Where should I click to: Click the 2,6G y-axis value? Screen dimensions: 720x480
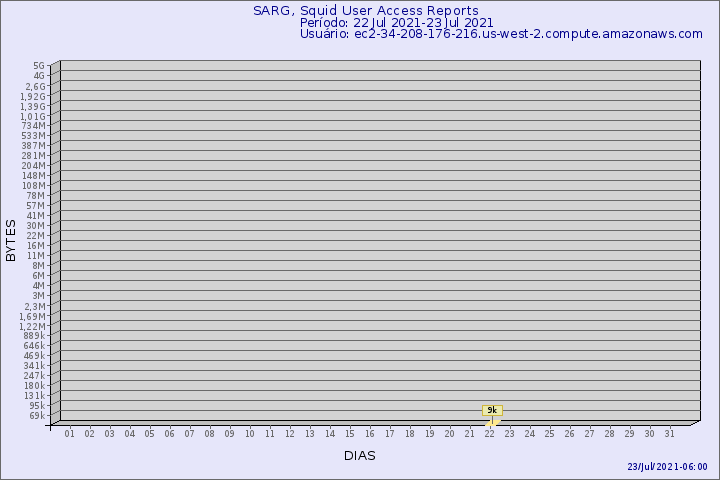click(35, 86)
